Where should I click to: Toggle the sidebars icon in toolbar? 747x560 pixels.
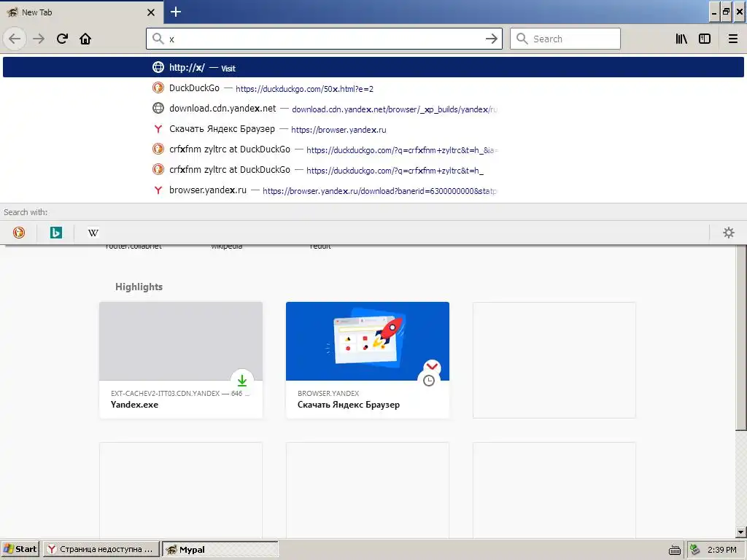click(x=705, y=39)
